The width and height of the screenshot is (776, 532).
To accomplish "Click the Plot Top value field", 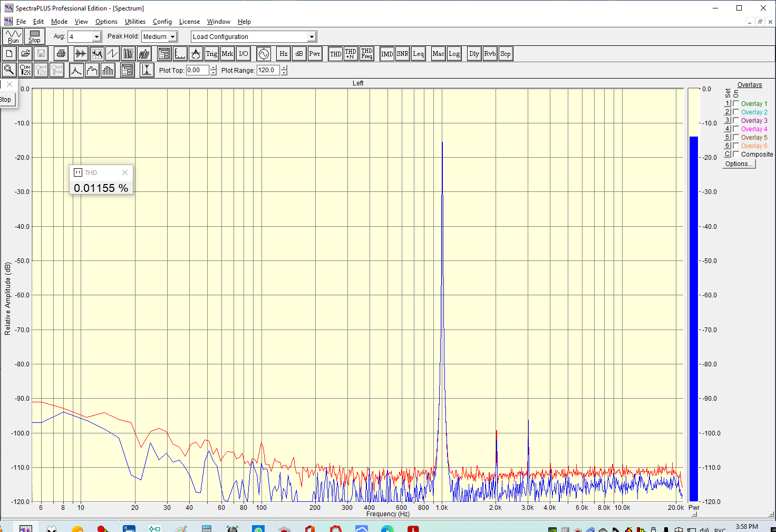I will tap(198, 70).
